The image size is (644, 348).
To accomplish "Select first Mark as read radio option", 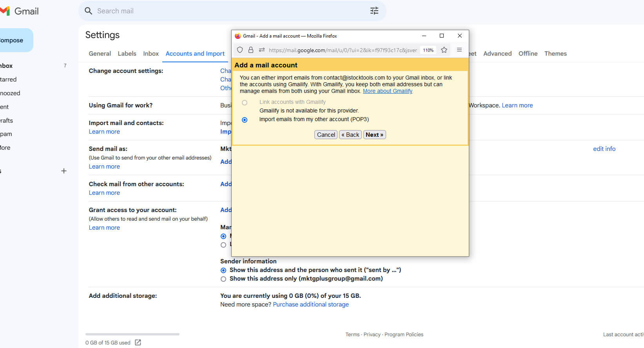I will (x=223, y=236).
